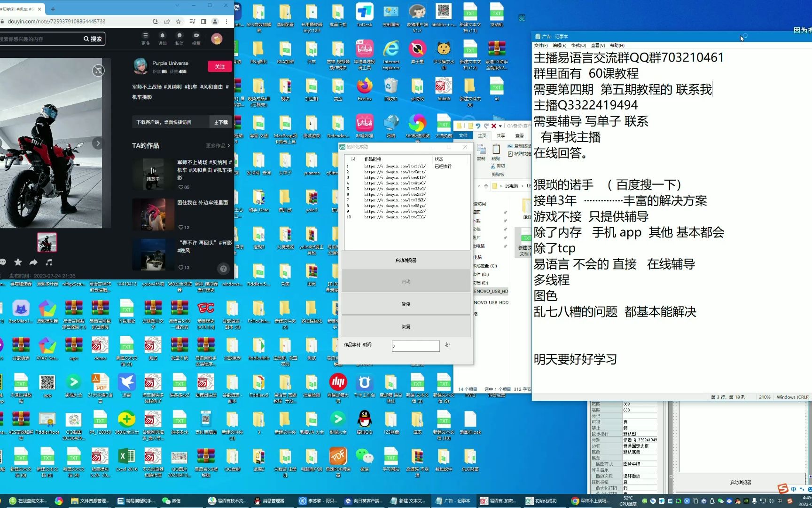Click the Chrome address bar URL

point(56,22)
